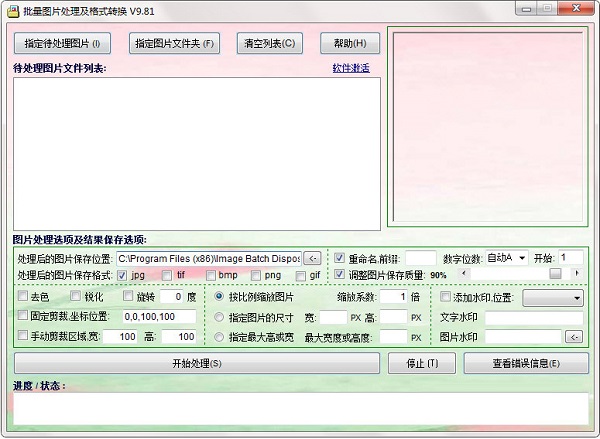Click the image size 高 height field
Viewport: 600px width, 439px height.
point(393,317)
